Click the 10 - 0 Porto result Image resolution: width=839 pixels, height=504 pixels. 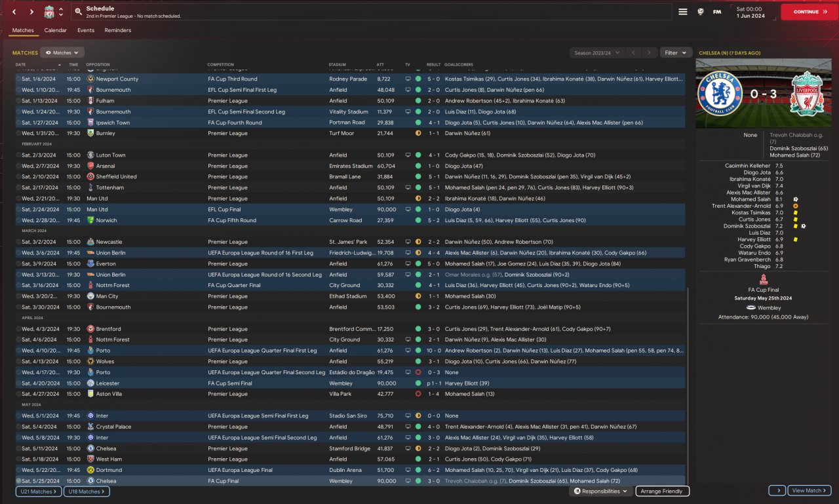[433, 351]
